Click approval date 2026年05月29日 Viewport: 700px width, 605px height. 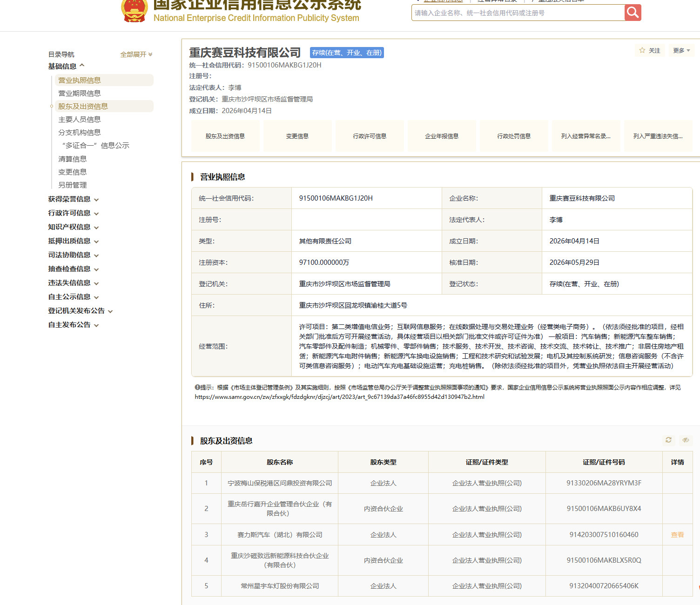click(x=574, y=262)
